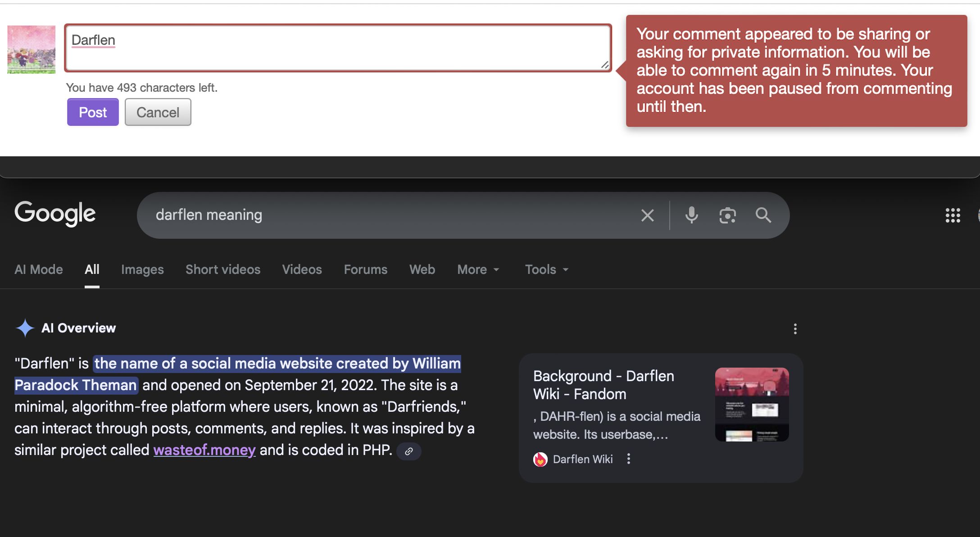Screen dimensions: 980x537
Task: Click the AI Overview sparkle icon
Action: (x=25, y=328)
